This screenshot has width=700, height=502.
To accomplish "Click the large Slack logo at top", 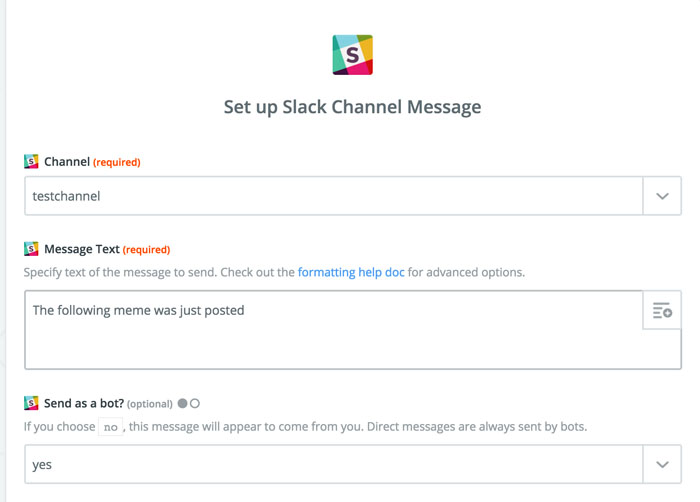I will [352, 54].
